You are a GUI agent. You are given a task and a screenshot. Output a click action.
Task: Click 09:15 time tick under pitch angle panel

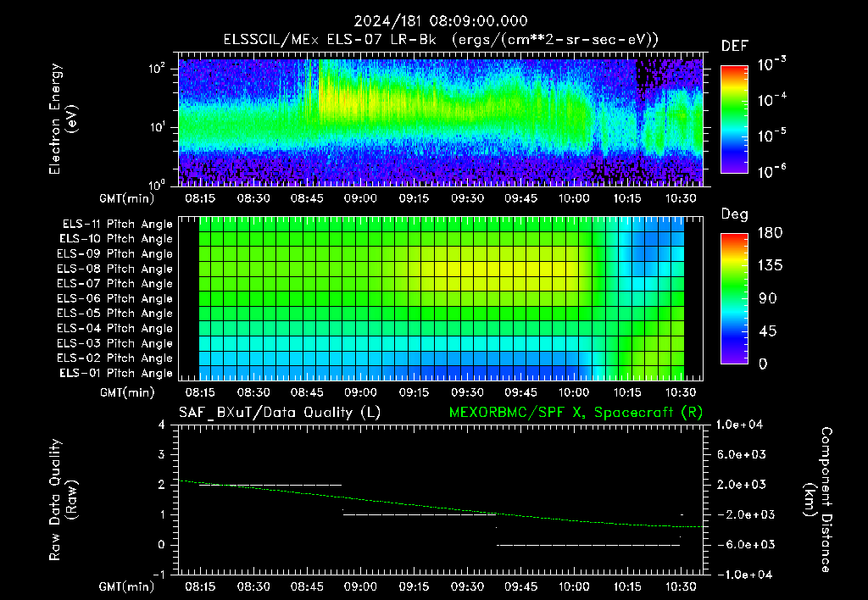pos(414,392)
